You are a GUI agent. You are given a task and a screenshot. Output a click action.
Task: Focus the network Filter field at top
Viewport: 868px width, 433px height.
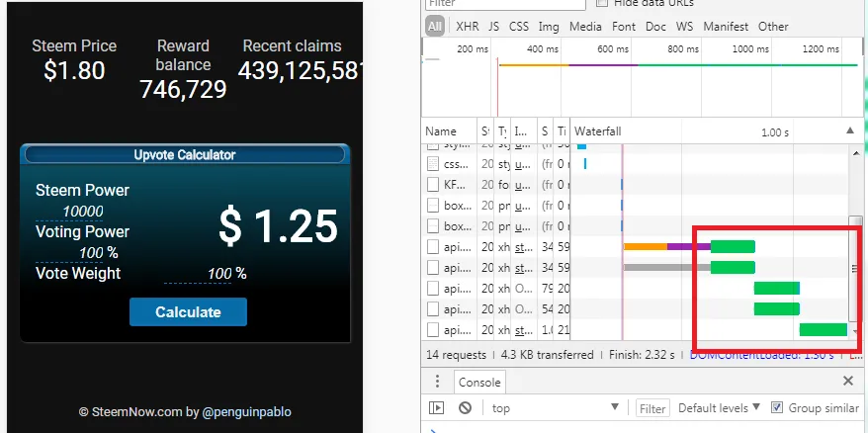505,3
